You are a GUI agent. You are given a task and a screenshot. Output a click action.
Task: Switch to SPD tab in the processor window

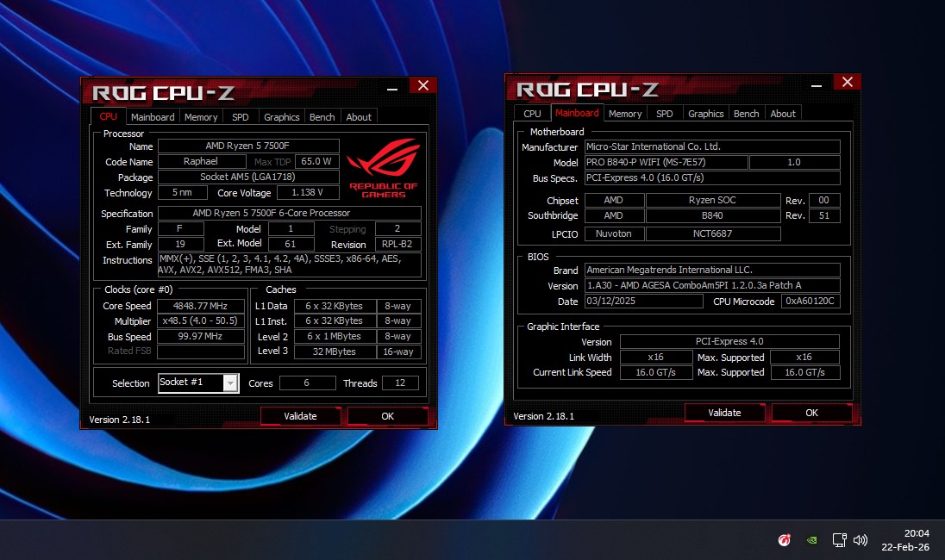click(x=241, y=117)
